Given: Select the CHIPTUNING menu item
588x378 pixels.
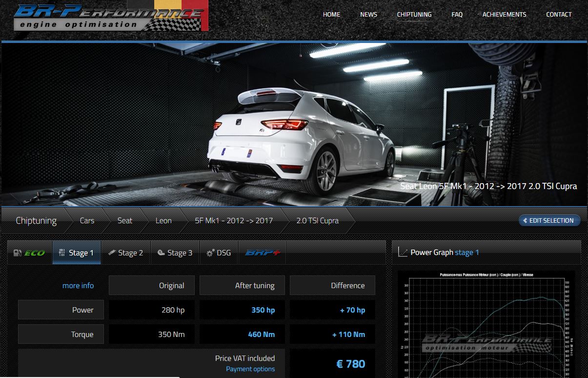Looking at the screenshot, I should pyautogui.click(x=414, y=15).
